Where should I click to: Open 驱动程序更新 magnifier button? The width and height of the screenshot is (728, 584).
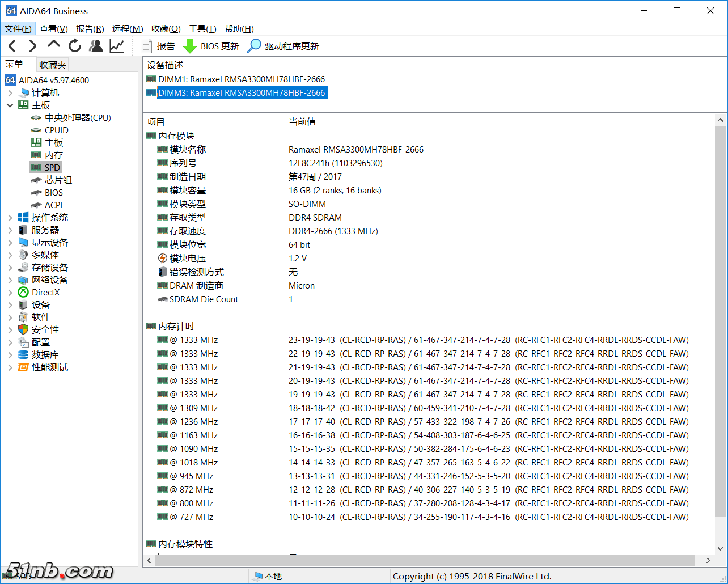255,46
